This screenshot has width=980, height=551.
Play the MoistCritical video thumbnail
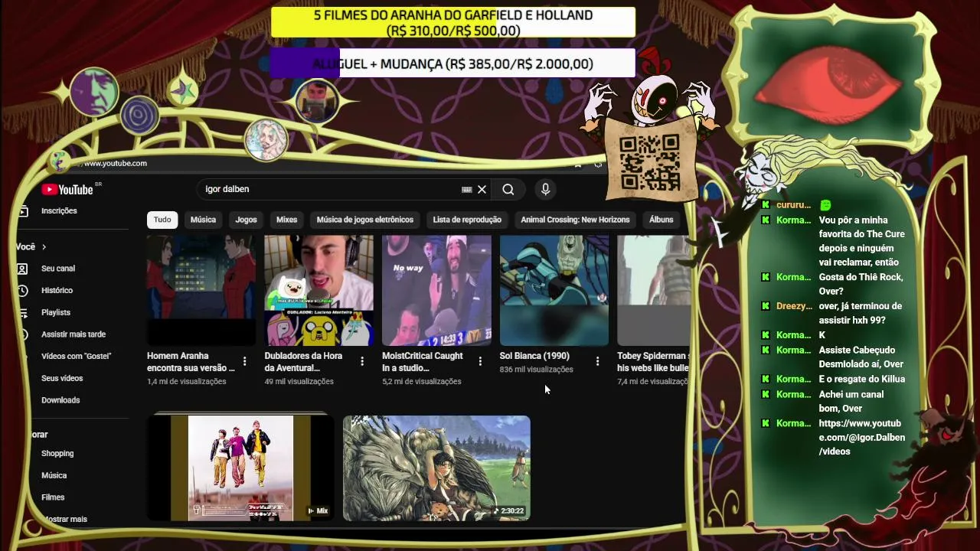[x=437, y=290]
